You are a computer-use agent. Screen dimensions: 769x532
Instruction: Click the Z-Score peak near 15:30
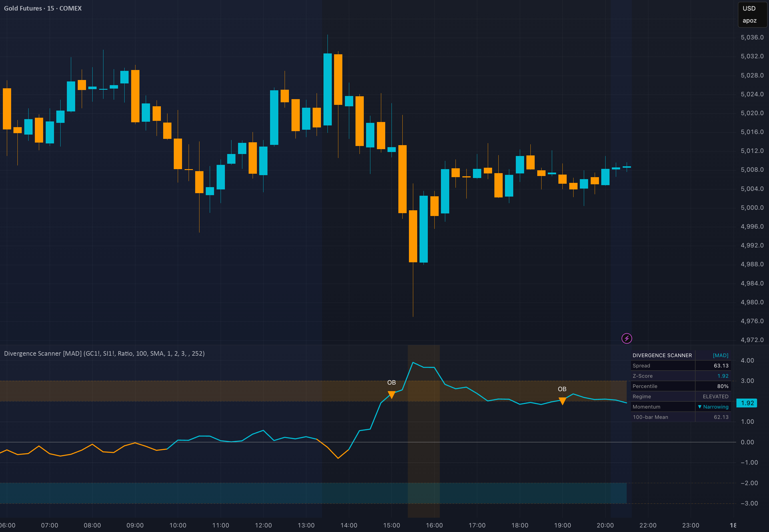tap(413, 362)
